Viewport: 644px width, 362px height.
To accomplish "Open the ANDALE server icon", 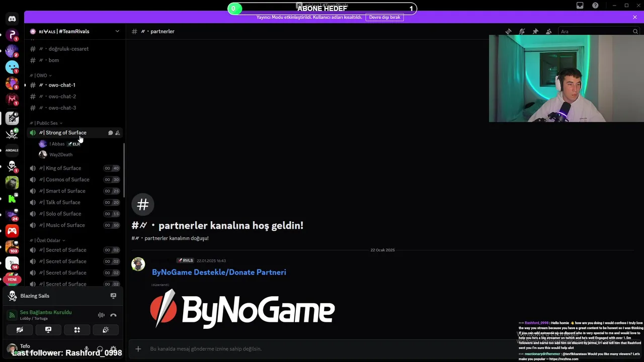I will coord(12,150).
